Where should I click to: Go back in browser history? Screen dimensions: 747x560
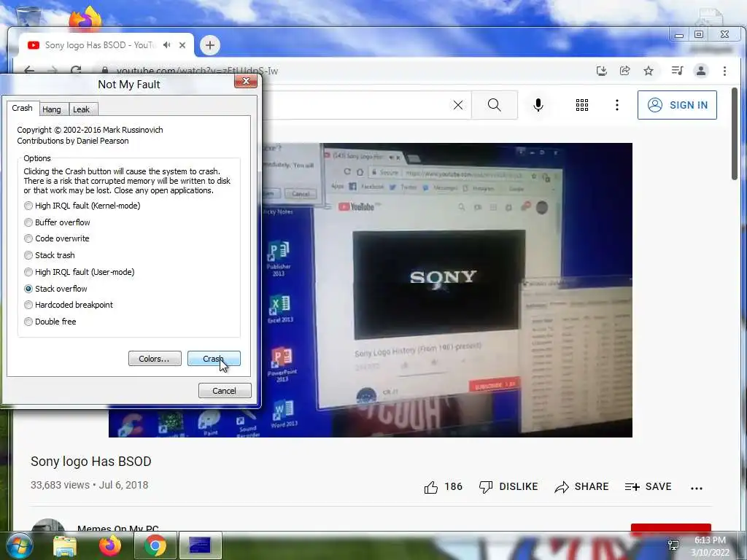coord(29,71)
